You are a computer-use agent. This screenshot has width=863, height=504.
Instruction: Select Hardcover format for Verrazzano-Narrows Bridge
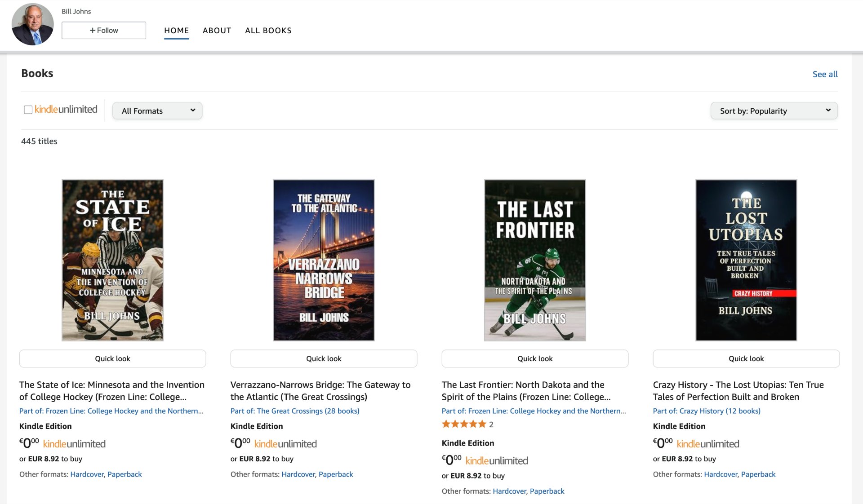click(x=298, y=474)
